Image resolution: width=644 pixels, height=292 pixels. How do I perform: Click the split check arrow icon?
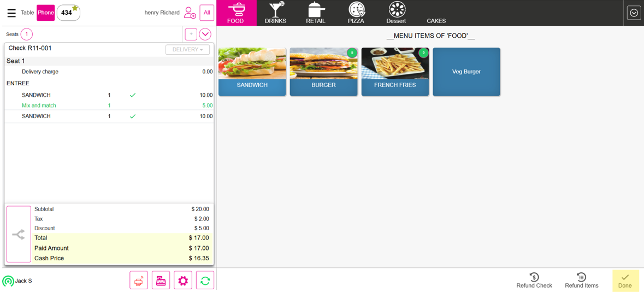[19, 235]
